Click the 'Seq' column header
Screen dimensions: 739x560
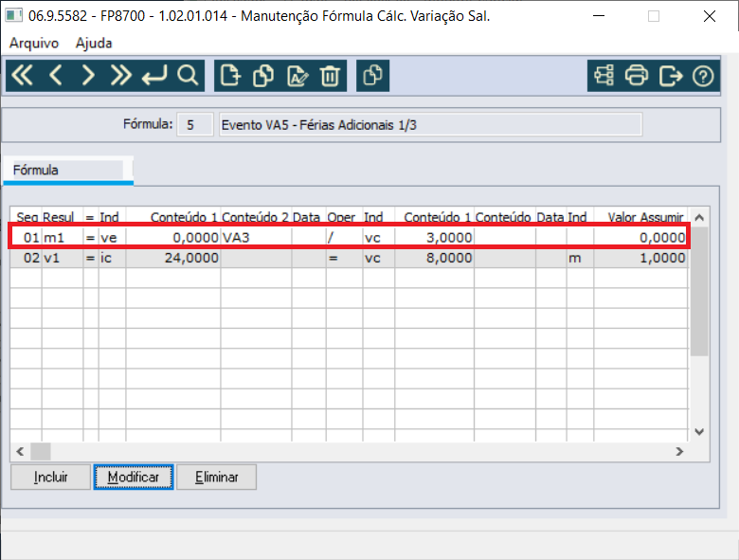click(x=27, y=217)
